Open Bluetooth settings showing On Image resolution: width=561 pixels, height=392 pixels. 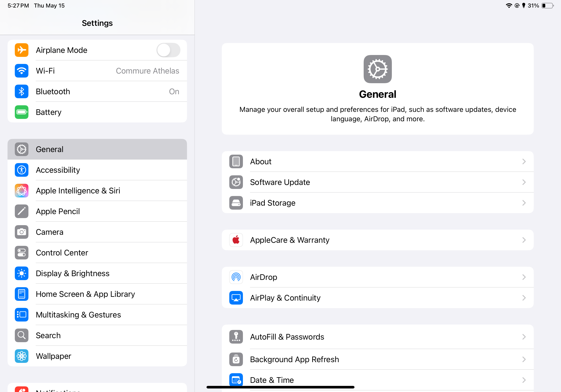coord(97,91)
